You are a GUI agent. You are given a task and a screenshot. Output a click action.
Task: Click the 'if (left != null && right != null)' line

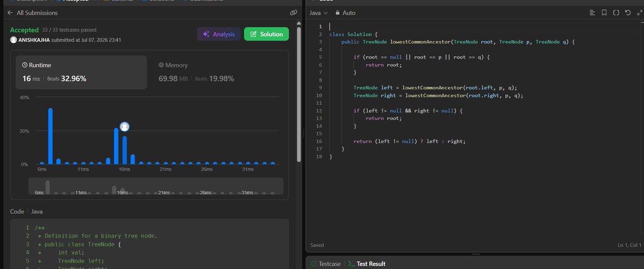click(407, 110)
